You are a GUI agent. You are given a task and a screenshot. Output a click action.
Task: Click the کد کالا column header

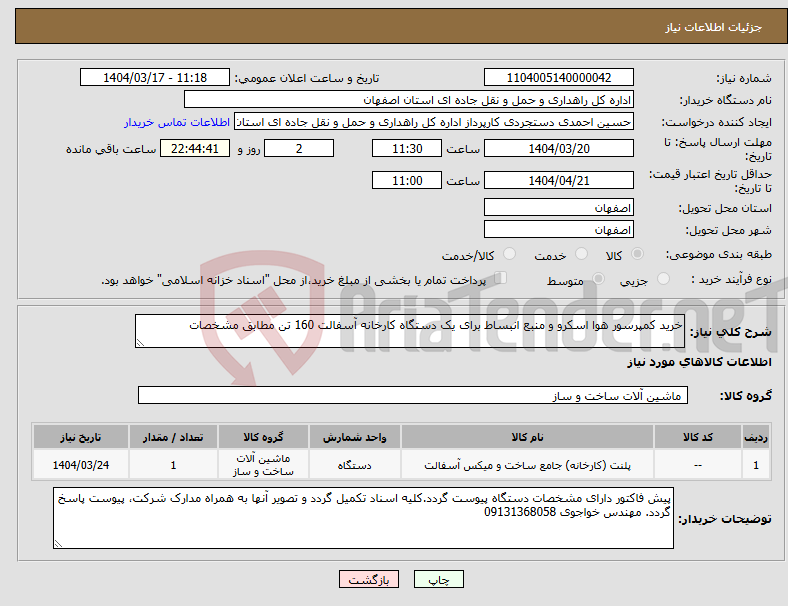[698, 437]
